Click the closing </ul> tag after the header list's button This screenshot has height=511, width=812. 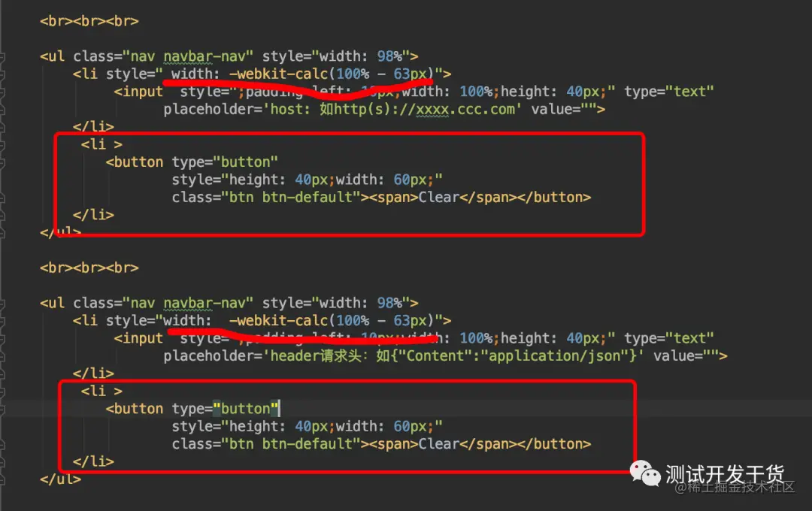(x=61, y=479)
